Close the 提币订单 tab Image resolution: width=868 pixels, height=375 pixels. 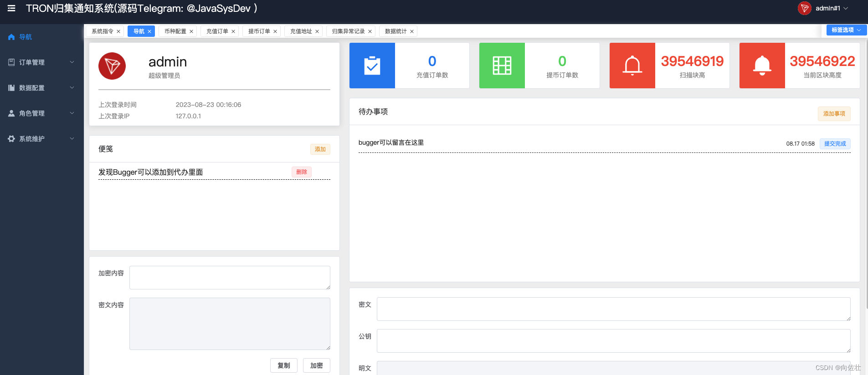click(x=275, y=31)
